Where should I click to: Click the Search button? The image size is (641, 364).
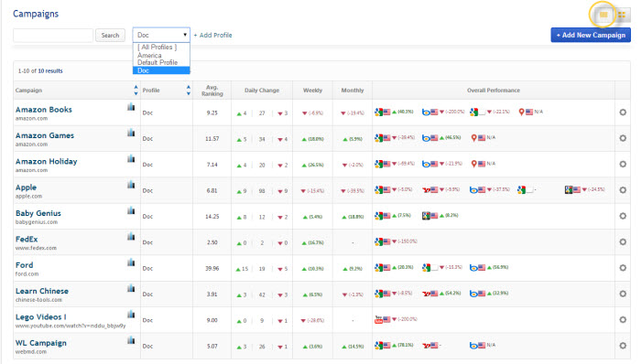(110, 36)
